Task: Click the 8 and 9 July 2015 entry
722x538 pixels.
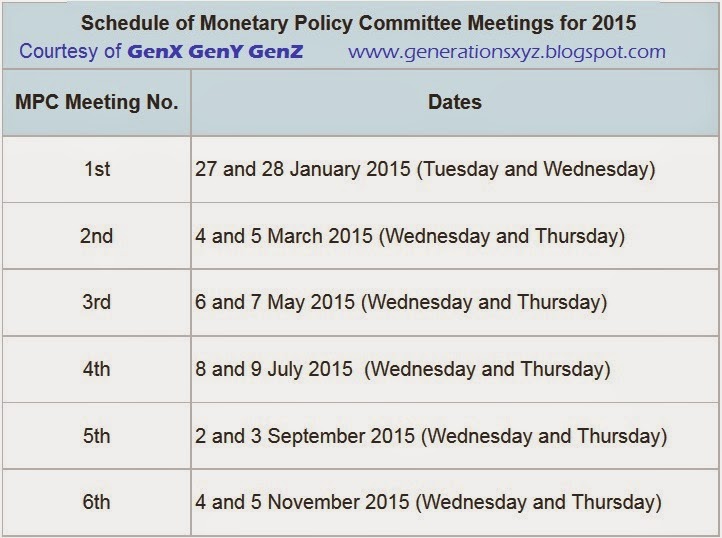Action: (274, 369)
